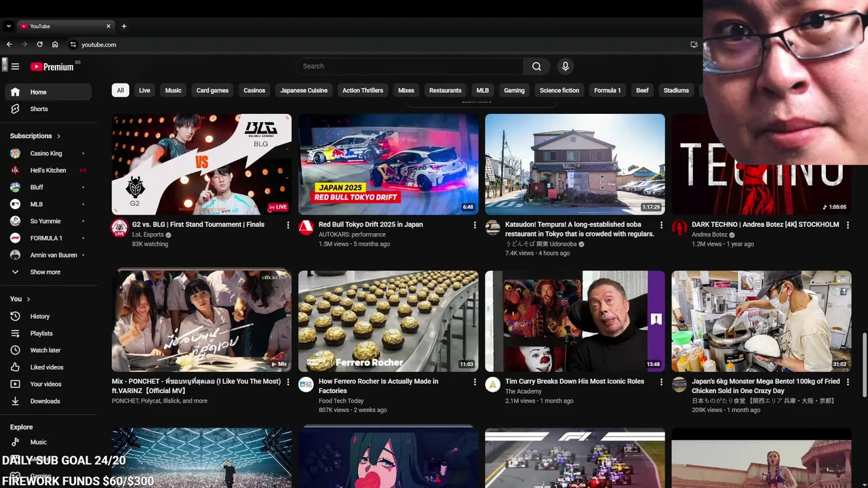868x488 pixels.
Task: Go back with browser back arrow
Action: (x=9, y=45)
